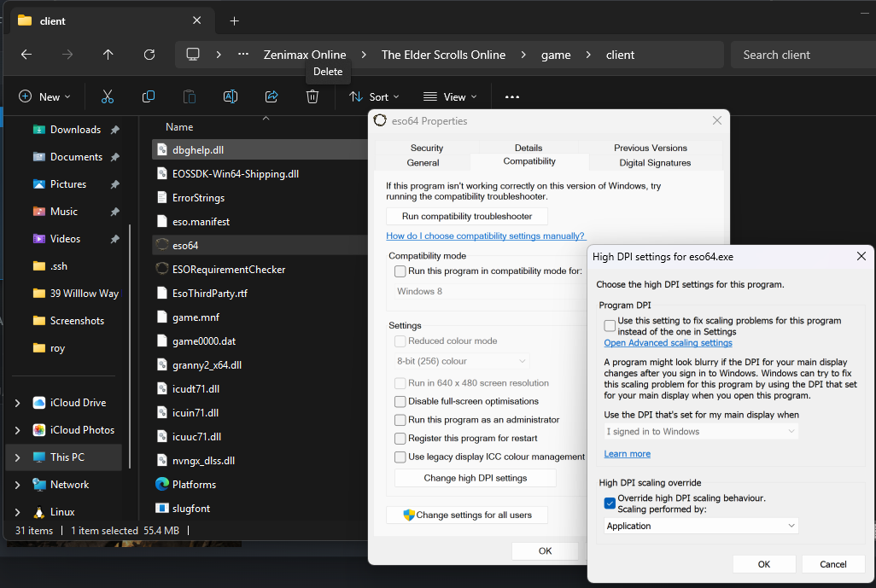Click the Share icon in toolbar
Viewport: 876px width, 588px height.
tap(272, 96)
